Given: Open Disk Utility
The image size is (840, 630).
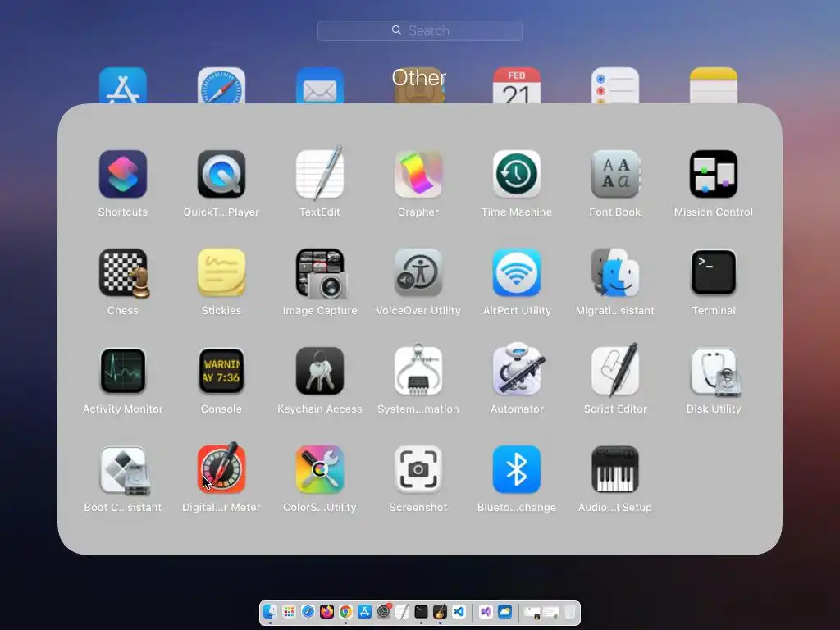Looking at the screenshot, I should click(714, 371).
